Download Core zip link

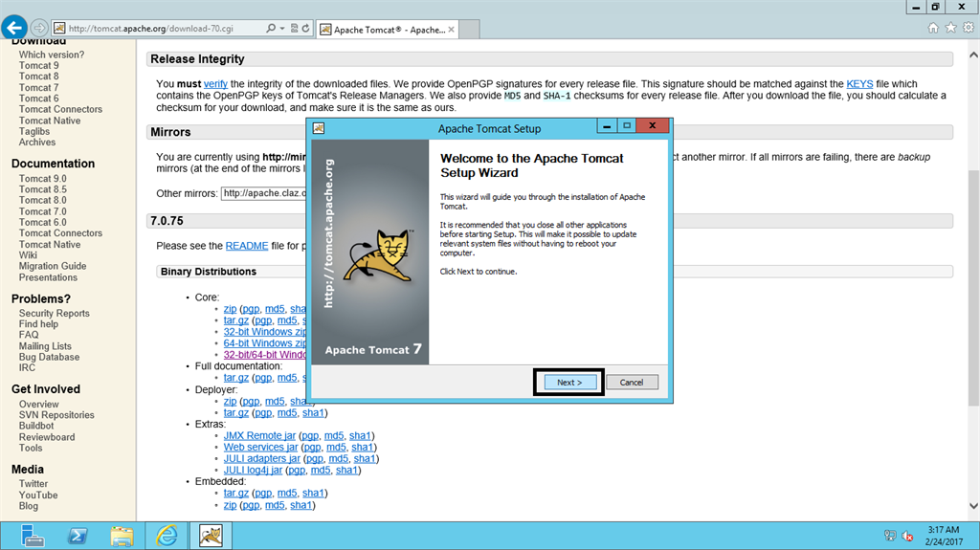tap(230, 309)
